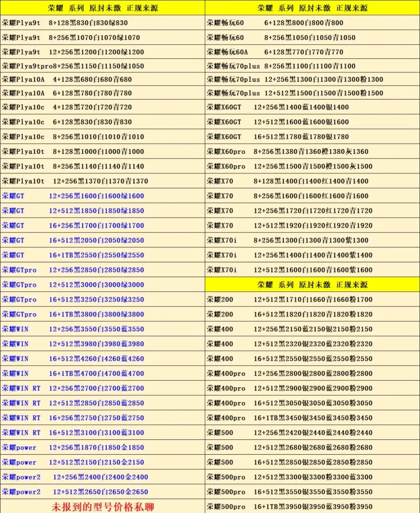Select the '荣耀200 12+512黑1710' row

312,299
